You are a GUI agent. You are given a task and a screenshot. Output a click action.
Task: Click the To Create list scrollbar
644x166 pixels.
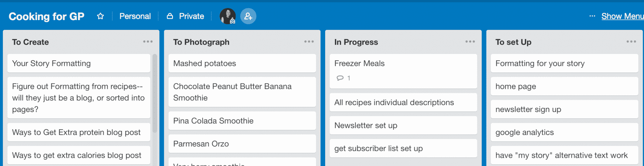pyautogui.click(x=155, y=93)
